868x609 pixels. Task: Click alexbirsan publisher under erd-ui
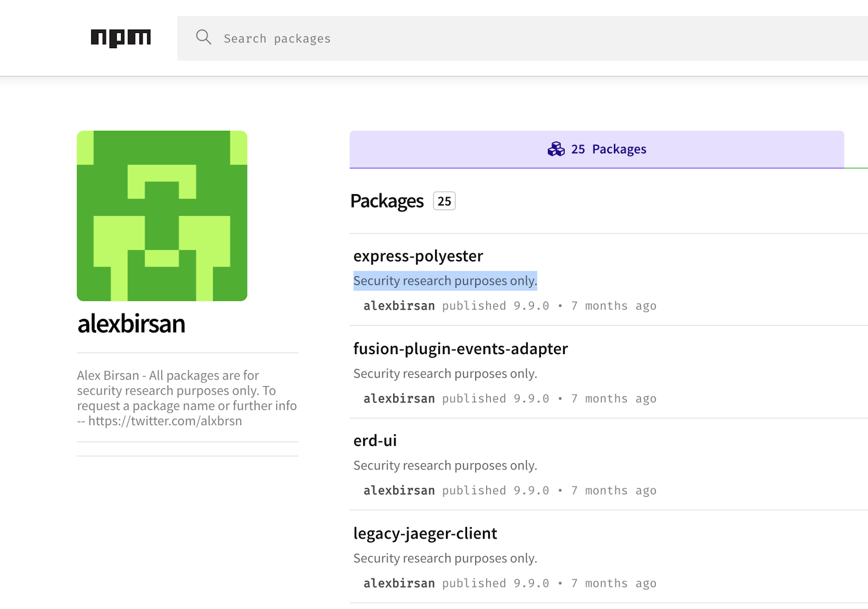pos(399,491)
